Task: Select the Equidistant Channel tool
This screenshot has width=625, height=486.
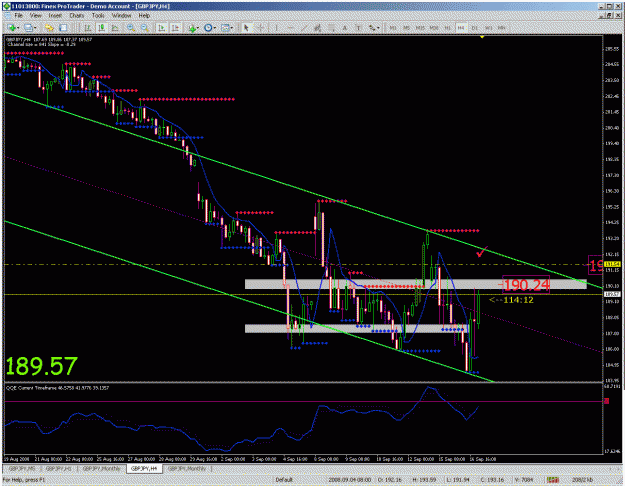Action: click(x=318, y=28)
